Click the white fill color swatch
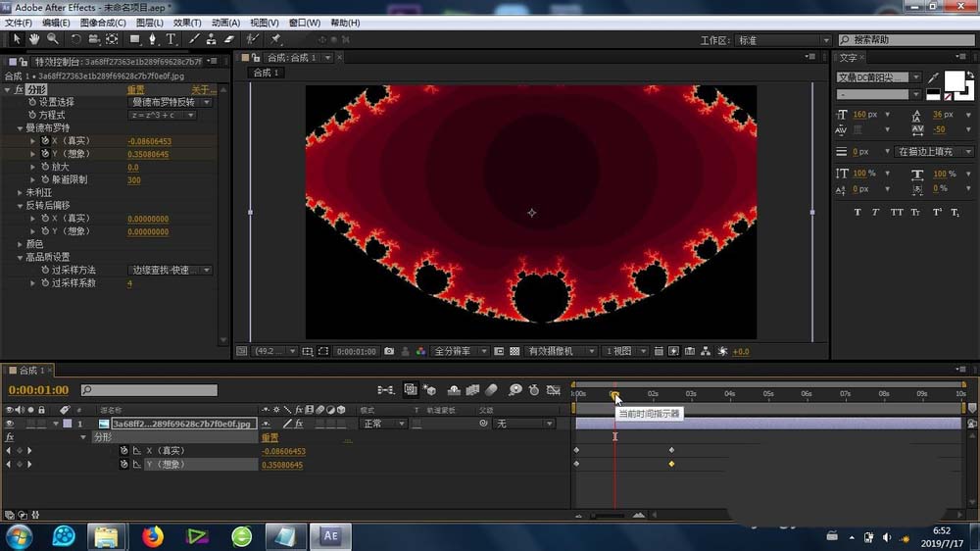Viewport: 980px width, 551px height. pyautogui.click(x=954, y=81)
